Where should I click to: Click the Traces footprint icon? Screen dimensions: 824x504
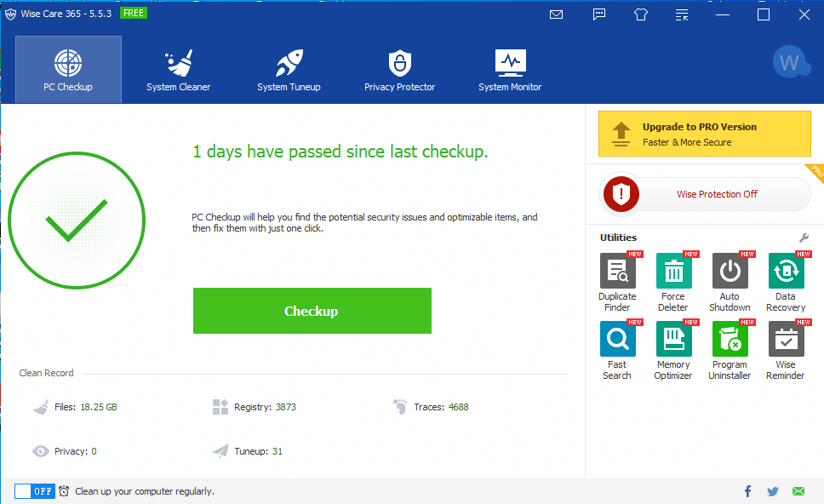tap(400, 407)
